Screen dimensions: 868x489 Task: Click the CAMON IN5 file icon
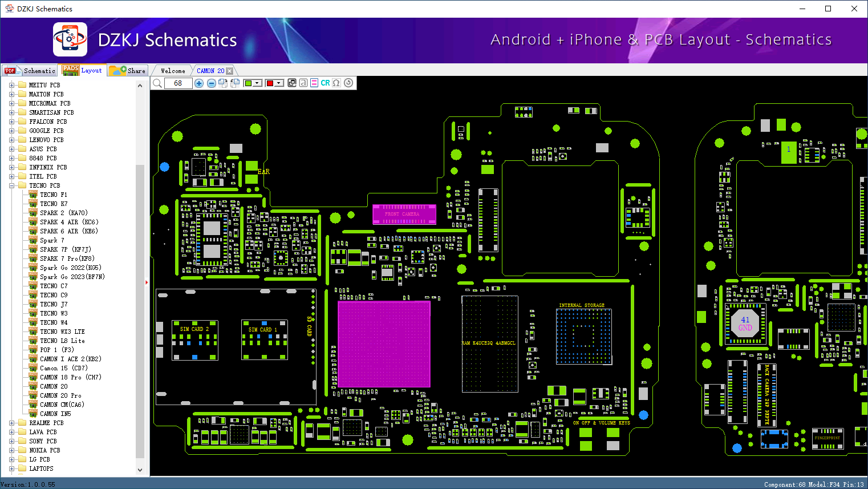point(33,414)
